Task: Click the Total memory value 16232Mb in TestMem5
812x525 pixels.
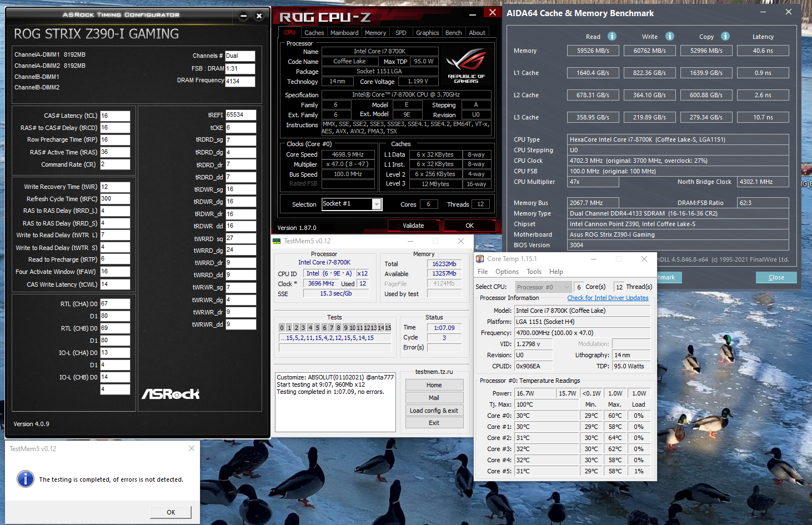Action: (x=444, y=264)
